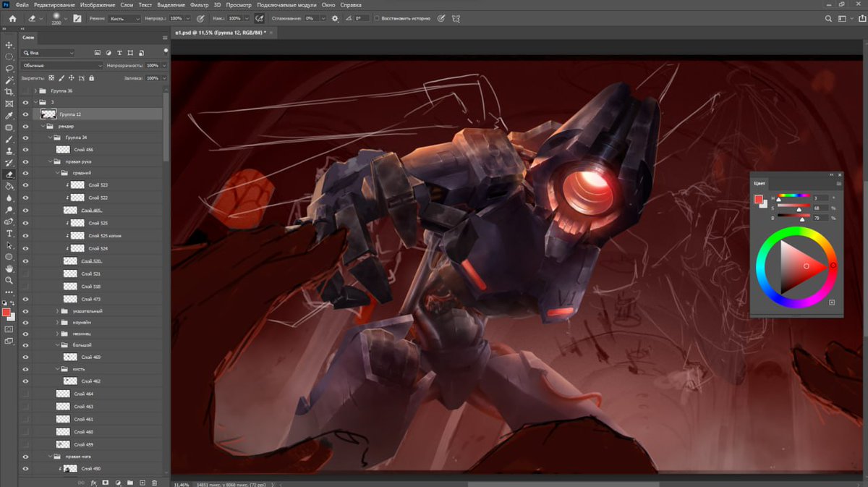
Task: Show hidden layer Слой 464
Action: coord(26,394)
